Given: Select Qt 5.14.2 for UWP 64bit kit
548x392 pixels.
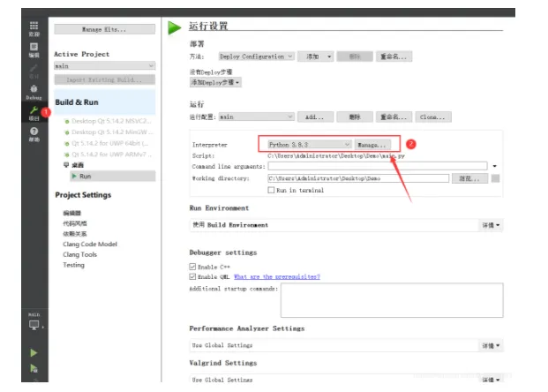Looking at the screenshot, I should tap(107, 143).
